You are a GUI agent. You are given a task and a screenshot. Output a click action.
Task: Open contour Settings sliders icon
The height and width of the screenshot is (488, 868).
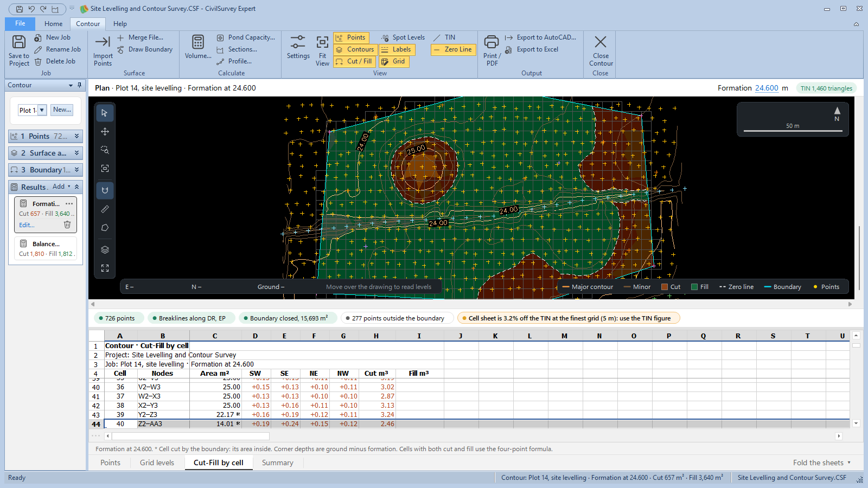click(298, 47)
